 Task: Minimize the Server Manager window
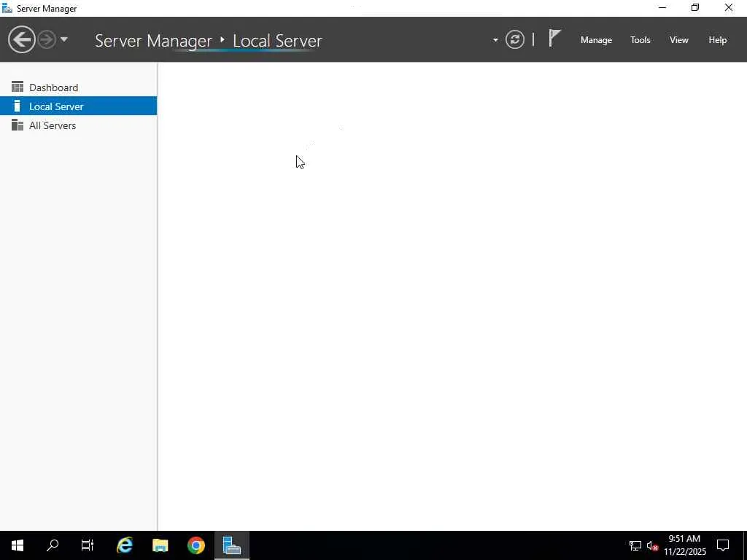tap(662, 7)
